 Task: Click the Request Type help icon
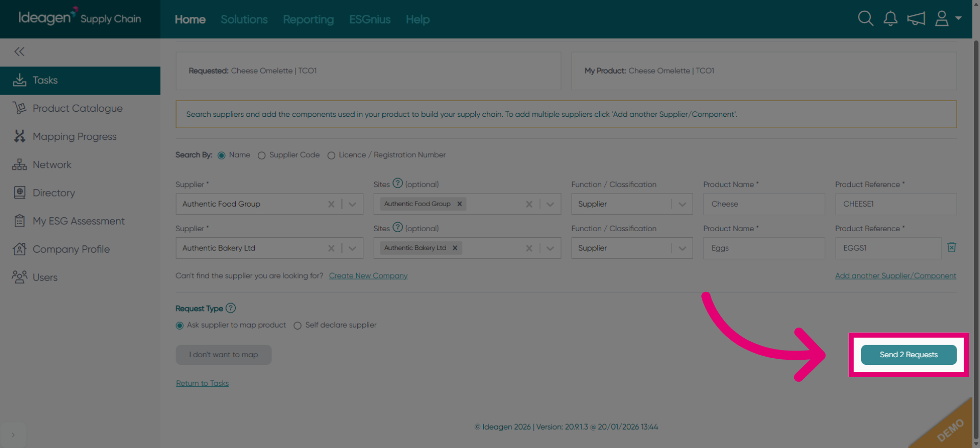(231, 308)
